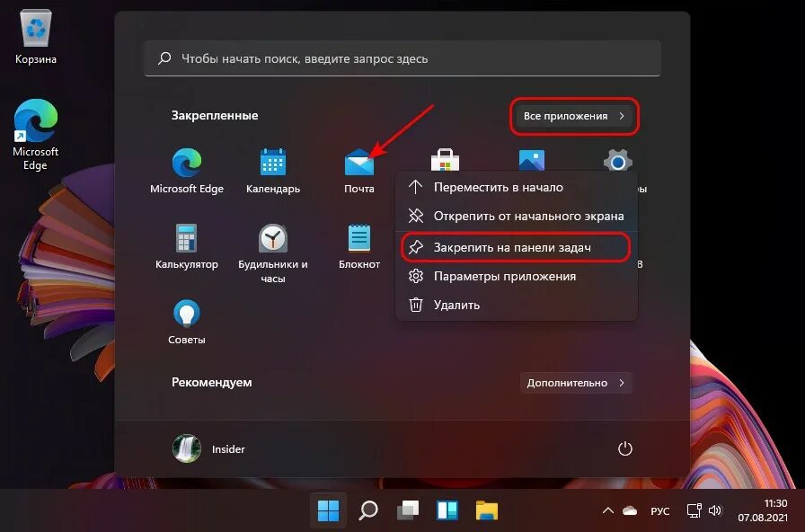The height and width of the screenshot is (532, 805).
Task: Open Microsoft Edge desktop shortcut
Action: (35, 135)
